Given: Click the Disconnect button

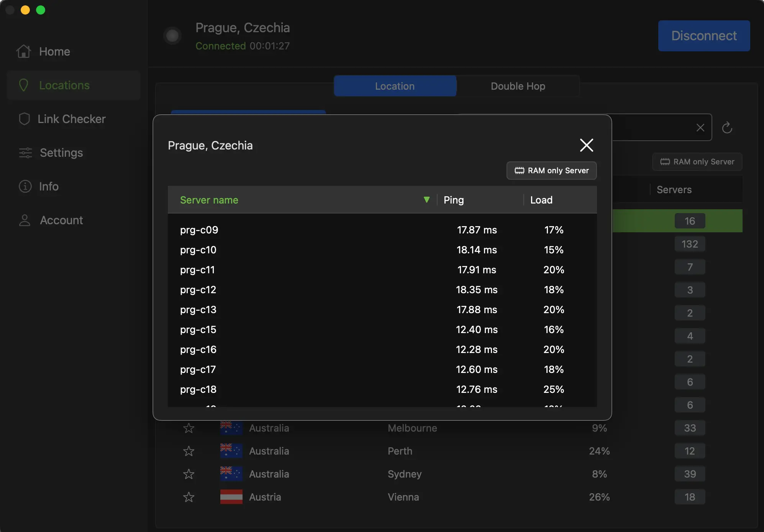Looking at the screenshot, I should tap(703, 36).
